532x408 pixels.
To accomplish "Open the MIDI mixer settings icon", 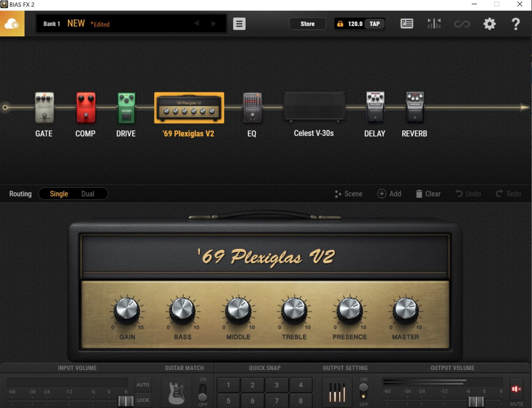I will [434, 23].
